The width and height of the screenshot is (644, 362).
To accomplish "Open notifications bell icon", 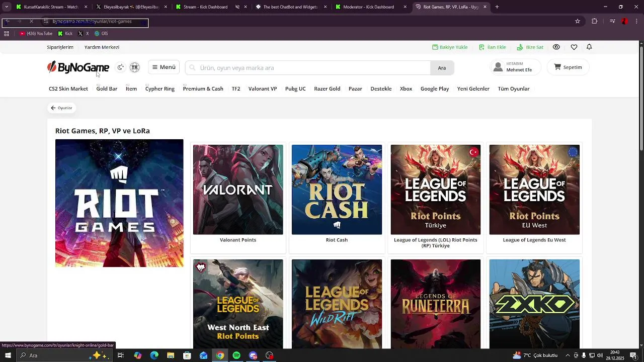I will pyautogui.click(x=589, y=47).
